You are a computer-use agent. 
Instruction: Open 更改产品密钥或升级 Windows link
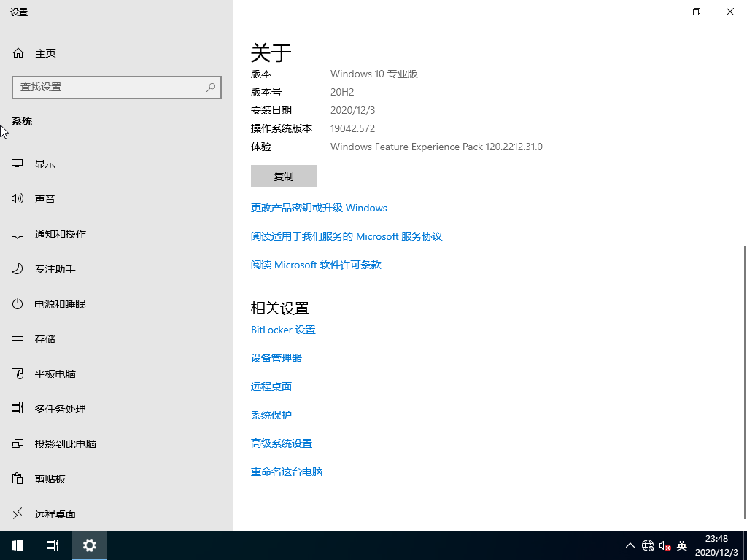tap(319, 208)
